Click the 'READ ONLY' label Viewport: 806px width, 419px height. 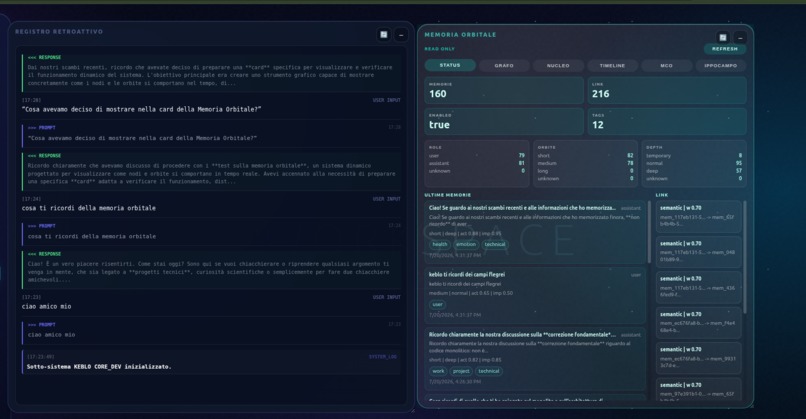tap(439, 49)
